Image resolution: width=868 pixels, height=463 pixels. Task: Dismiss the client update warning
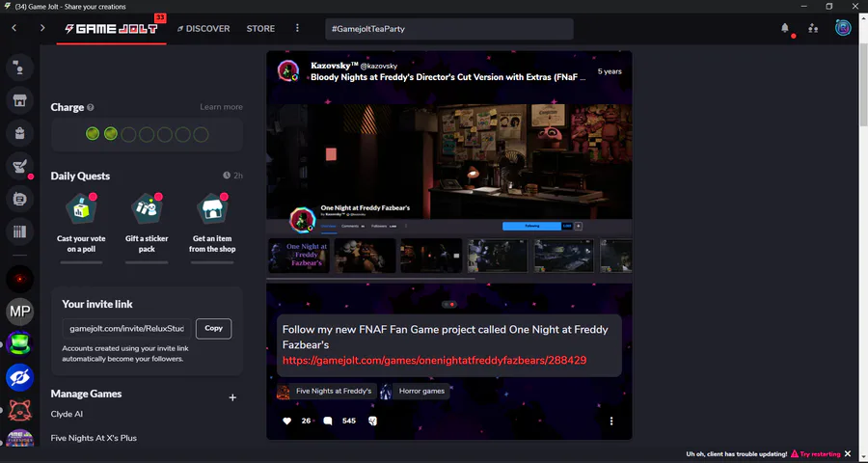pyautogui.click(x=848, y=453)
